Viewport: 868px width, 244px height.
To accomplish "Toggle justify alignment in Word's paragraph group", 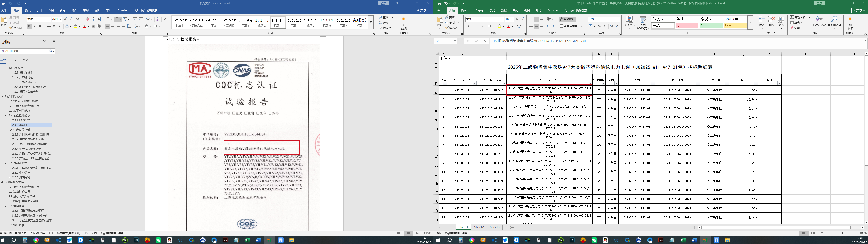I will coord(124,26).
